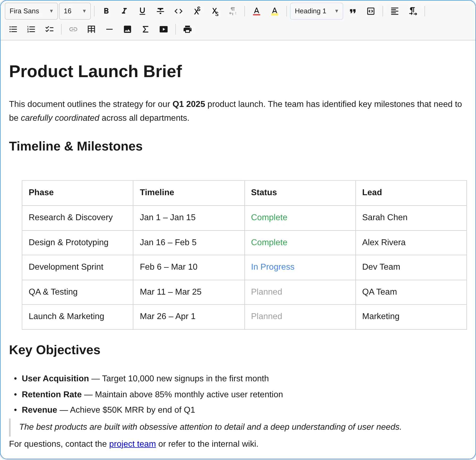Click the Revenue bullet item

coord(108,410)
